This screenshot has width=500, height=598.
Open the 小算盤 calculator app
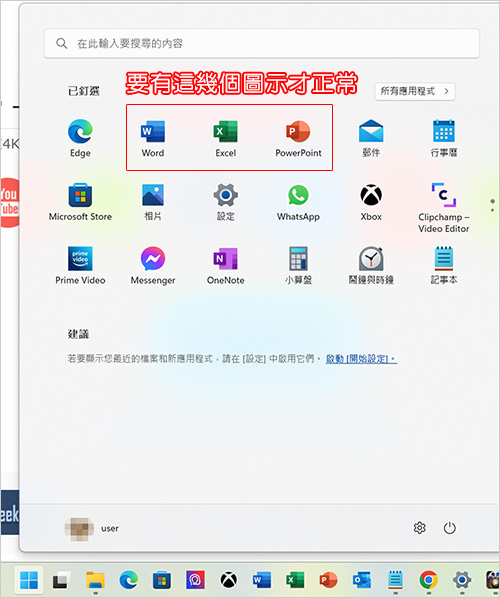coord(298,265)
